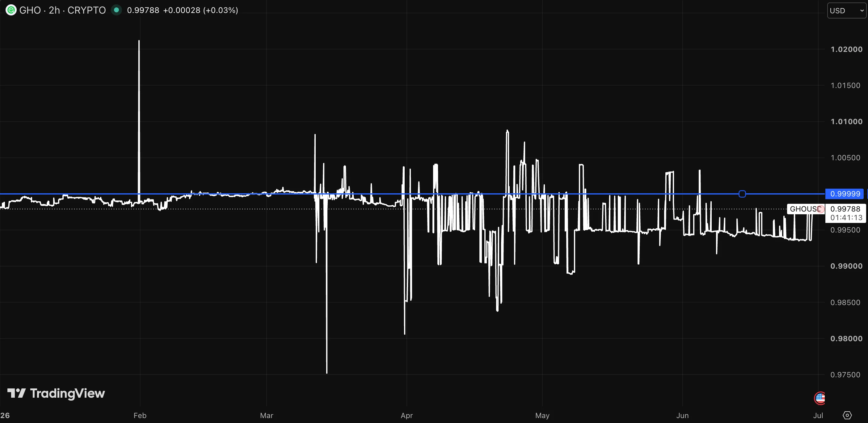Click the +0.00028 (+0.03%) change value
Viewport: 868px width, 423px height.
[x=200, y=10]
